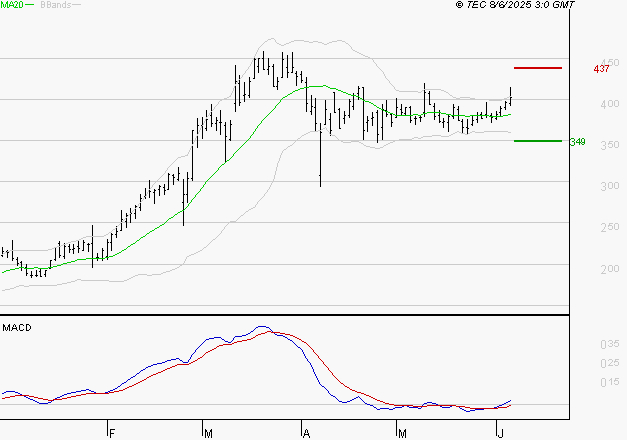Click the second M month marker (May)

click(402, 433)
